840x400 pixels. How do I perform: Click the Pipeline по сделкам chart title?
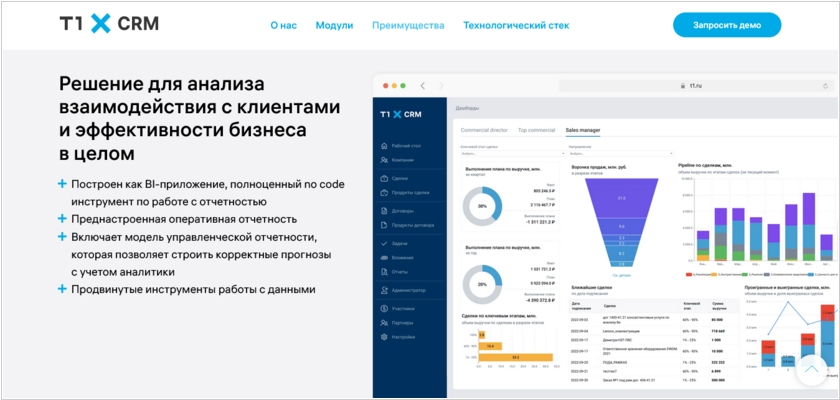point(705,165)
